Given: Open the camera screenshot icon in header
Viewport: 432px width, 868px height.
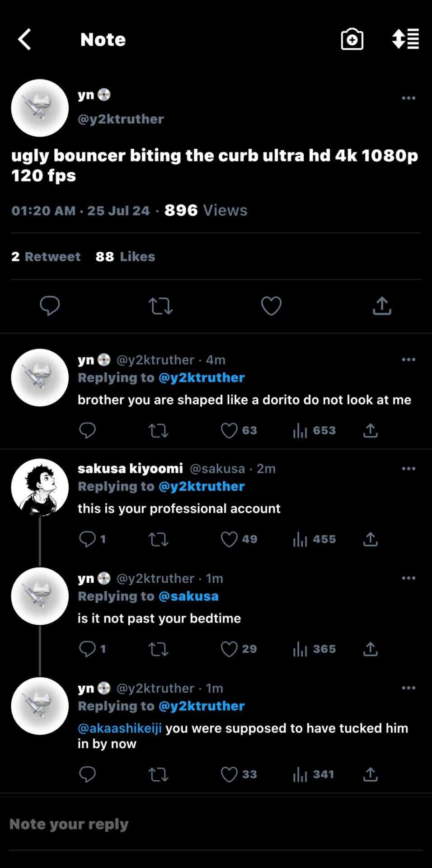Looking at the screenshot, I should [x=352, y=39].
